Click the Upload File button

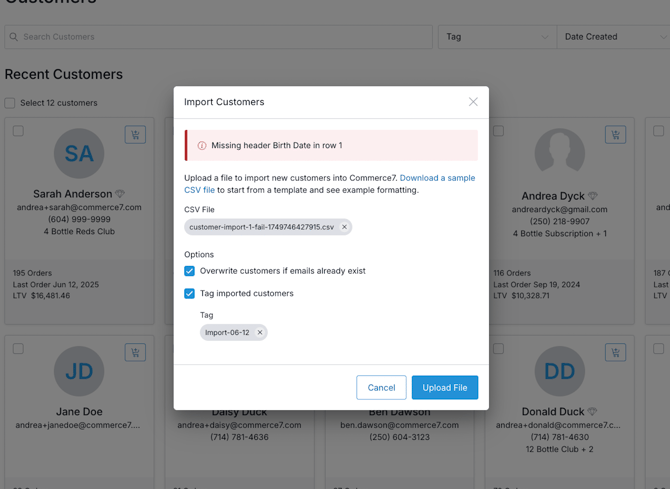(x=445, y=388)
